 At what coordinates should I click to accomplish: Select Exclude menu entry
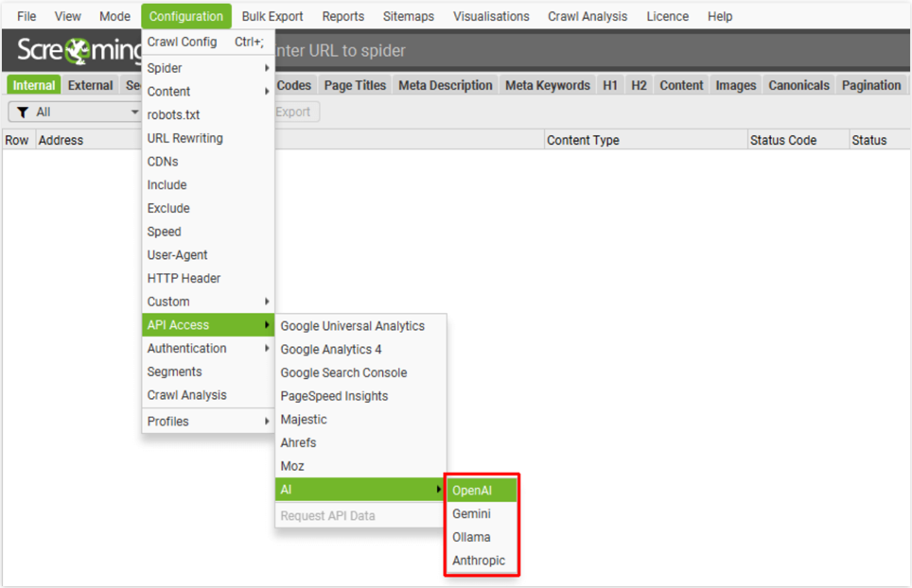pyautogui.click(x=207, y=208)
